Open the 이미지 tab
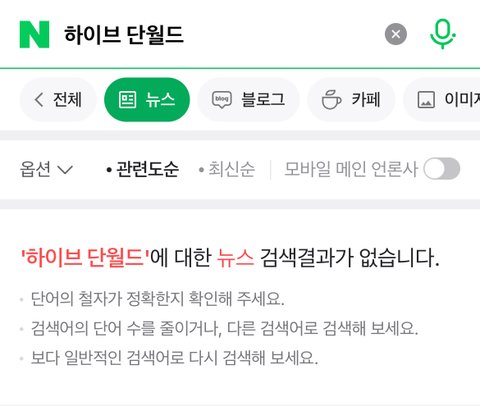This screenshot has width=480, height=406. 442,100
